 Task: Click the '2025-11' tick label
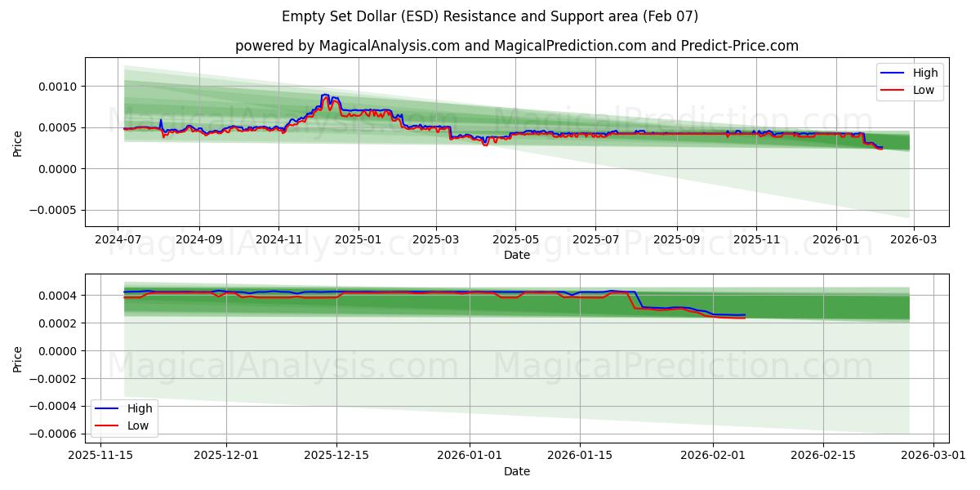click(x=756, y=240)
